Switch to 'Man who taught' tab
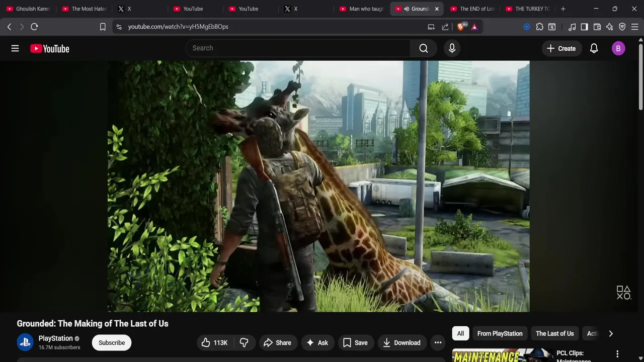This screenshot has height=362, width=644. coord(362,9)
